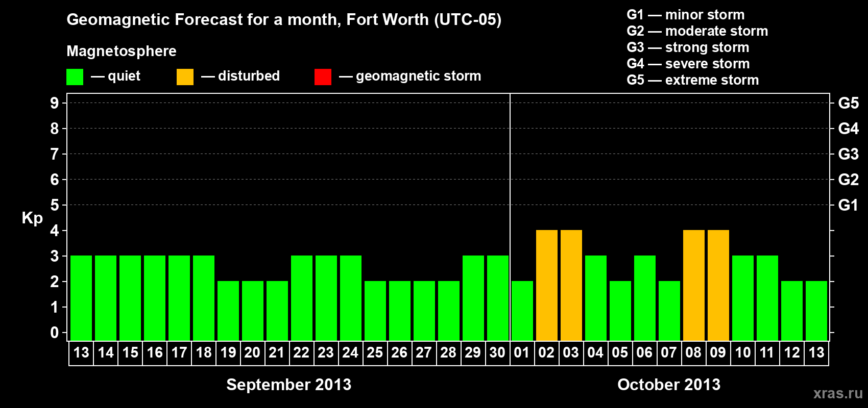Click the orange bar for October 02
This screenshot has width=868, height=408.
[x=547, y=285]
